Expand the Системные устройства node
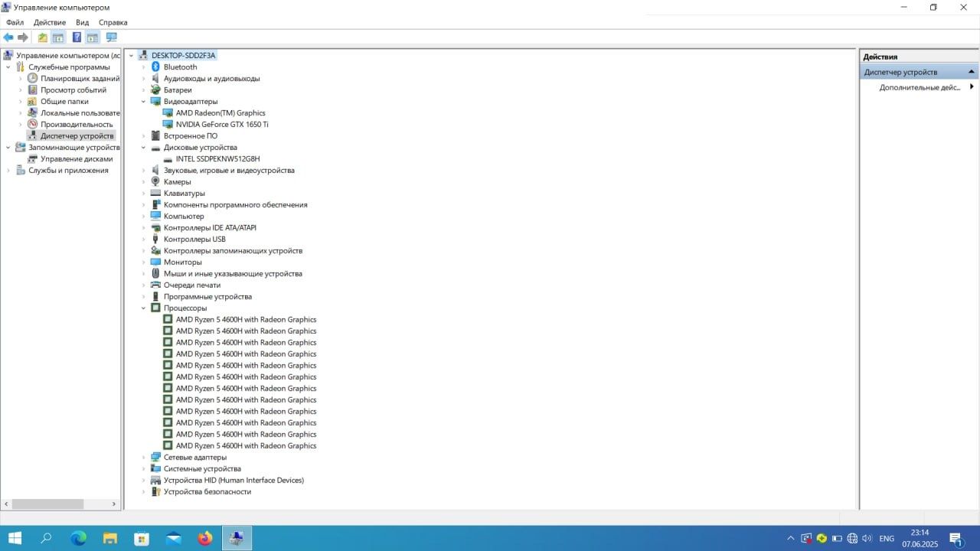Screen dimensions: 980x551 (x=143, y=469)
